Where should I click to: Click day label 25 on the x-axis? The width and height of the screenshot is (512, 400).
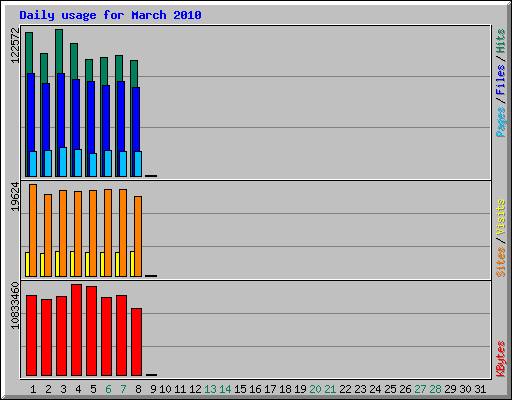pyautogui.click(x=390, y=389)
